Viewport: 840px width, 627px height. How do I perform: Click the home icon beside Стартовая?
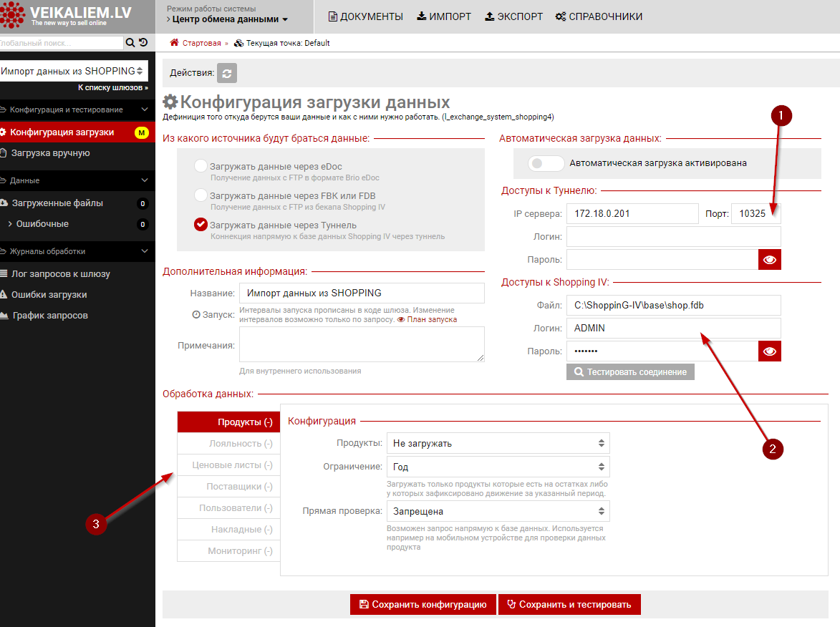(x=174, y=43)
